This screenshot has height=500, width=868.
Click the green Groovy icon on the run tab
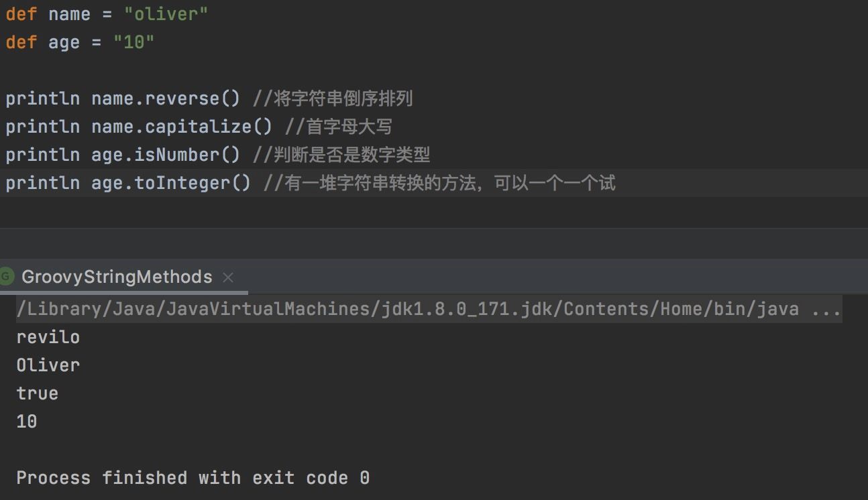coord(7,277)
